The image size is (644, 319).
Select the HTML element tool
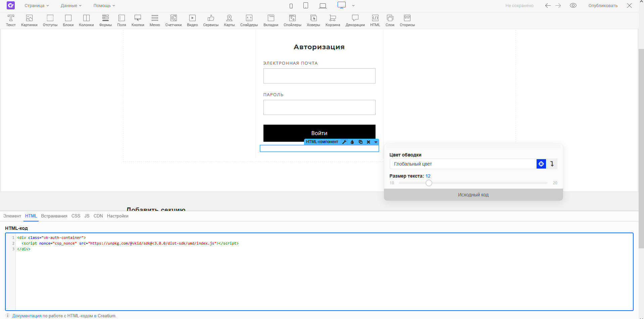click(375, 20)
